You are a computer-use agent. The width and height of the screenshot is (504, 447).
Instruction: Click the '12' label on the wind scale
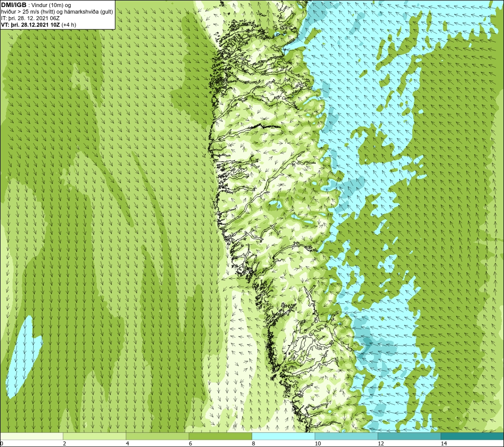[381, 443]
